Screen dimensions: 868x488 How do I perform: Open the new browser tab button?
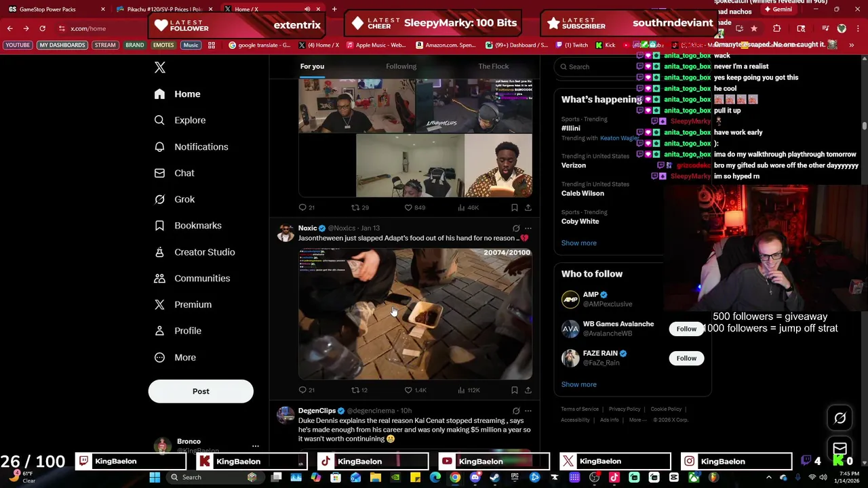[334, 9]
